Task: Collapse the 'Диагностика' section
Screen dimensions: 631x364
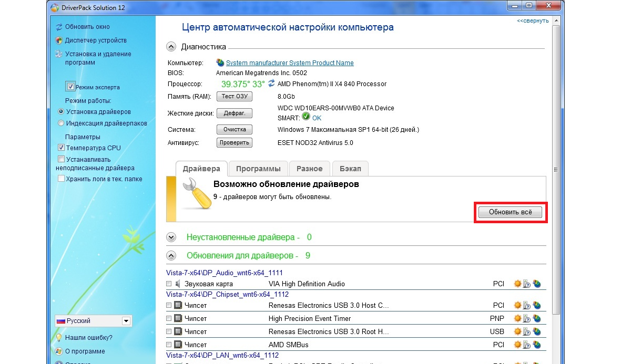Action: point(171,47)
